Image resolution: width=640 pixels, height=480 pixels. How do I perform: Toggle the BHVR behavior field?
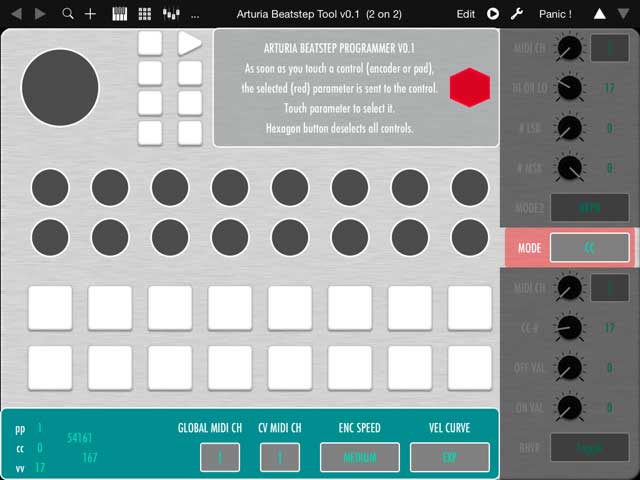point(589,447)
